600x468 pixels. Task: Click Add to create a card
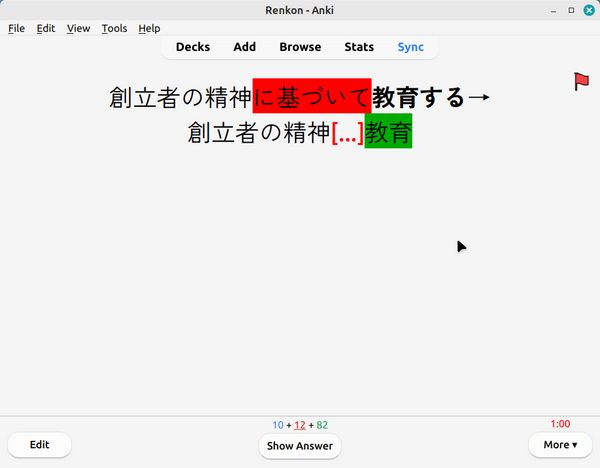[x=245, y=47]
